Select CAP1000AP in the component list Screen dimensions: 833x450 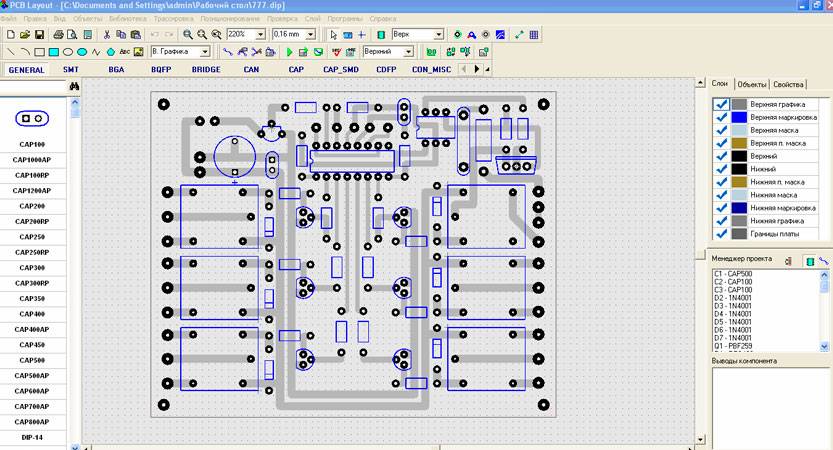tap(32, 160)
